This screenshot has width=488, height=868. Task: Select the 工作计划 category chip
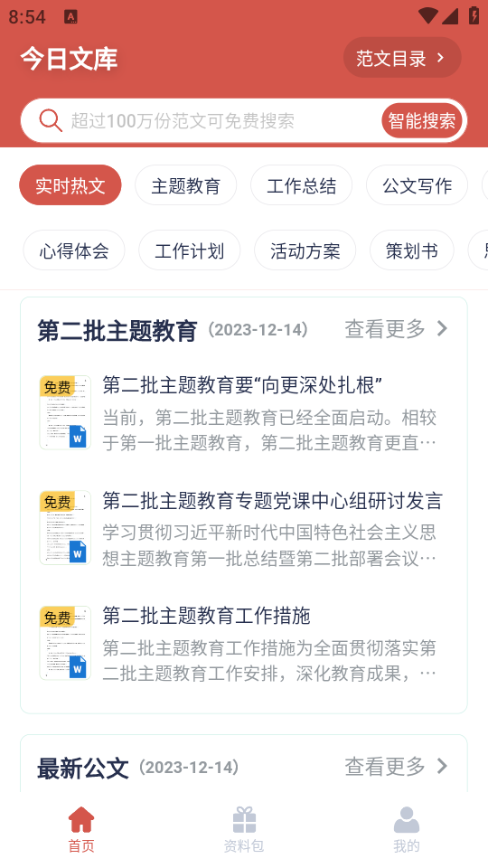190,250
